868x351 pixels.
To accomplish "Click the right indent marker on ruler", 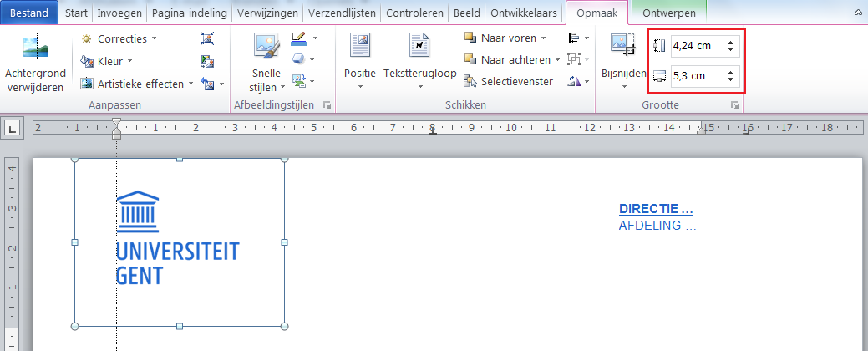I will point(701,130).
